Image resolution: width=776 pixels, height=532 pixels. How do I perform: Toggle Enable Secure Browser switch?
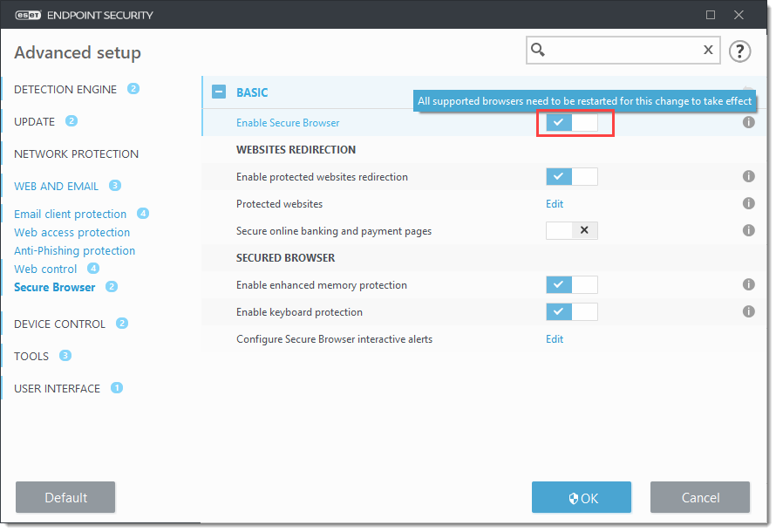572,122
